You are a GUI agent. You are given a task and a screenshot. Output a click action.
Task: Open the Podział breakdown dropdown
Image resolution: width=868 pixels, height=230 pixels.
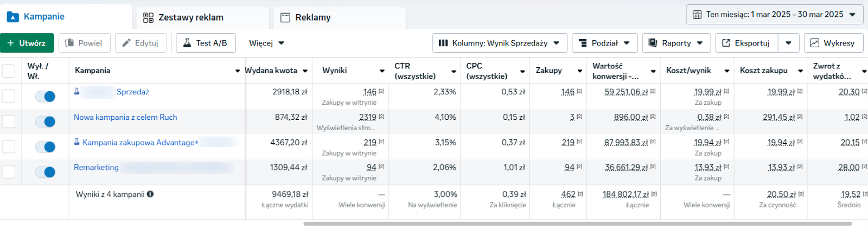coord(604,43)
